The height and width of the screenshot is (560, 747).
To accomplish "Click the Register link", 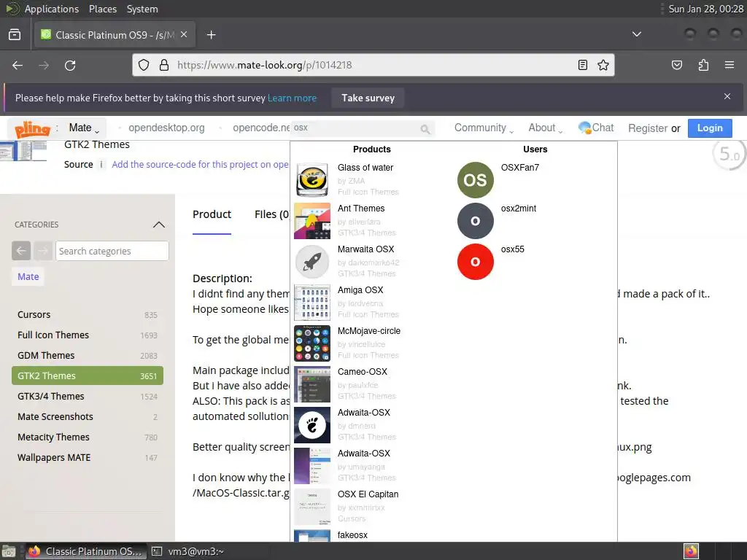I will point(648,128).
